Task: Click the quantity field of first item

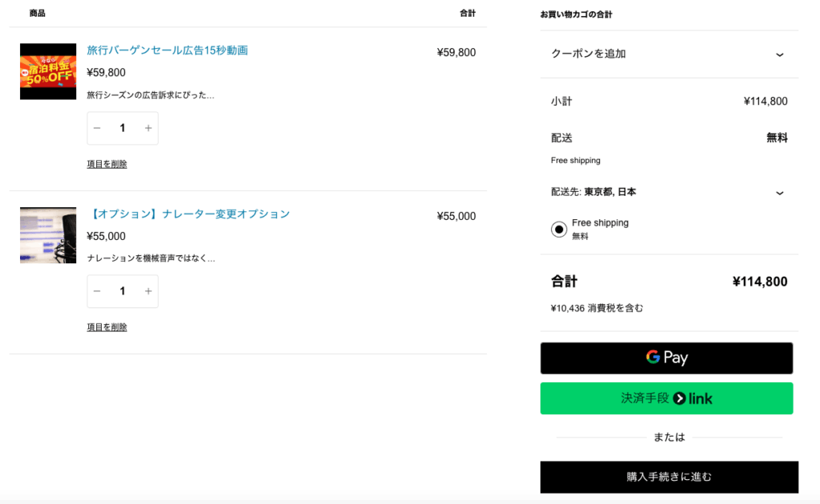Action: pyautogui.click(x=123, y=128)
